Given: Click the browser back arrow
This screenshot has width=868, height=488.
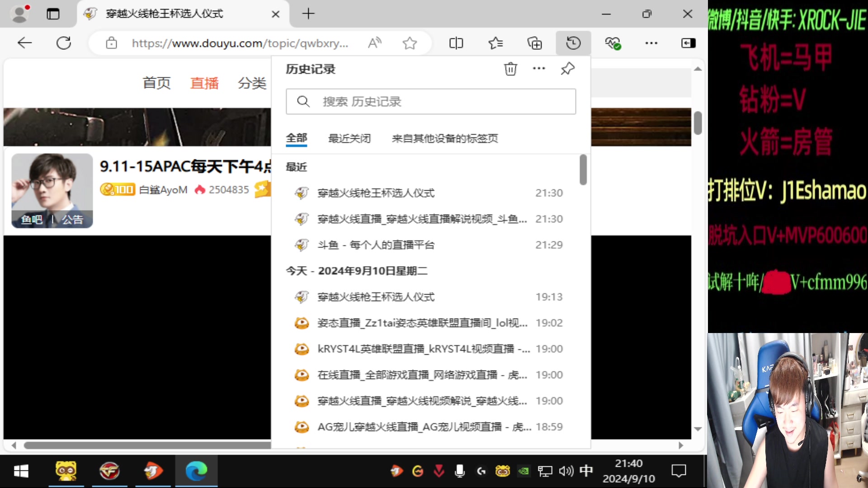Looking at the screenshot, I should (24, 43).
